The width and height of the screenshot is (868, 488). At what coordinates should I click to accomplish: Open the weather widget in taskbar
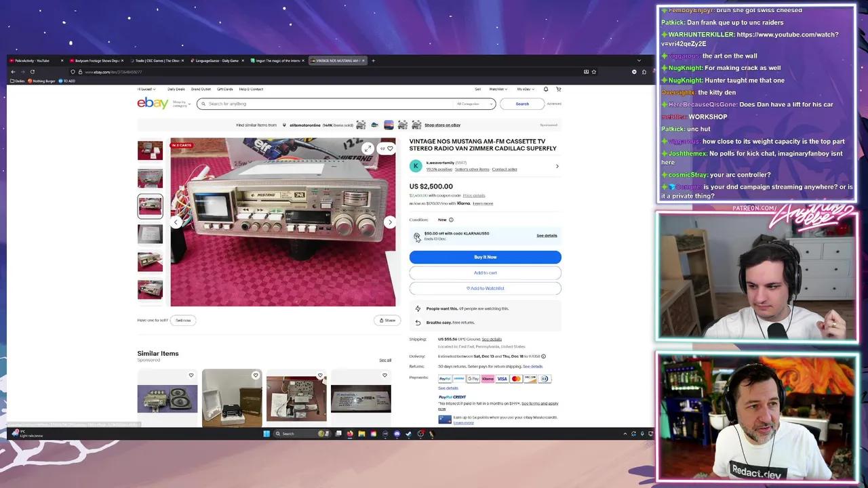coord(27,434)
